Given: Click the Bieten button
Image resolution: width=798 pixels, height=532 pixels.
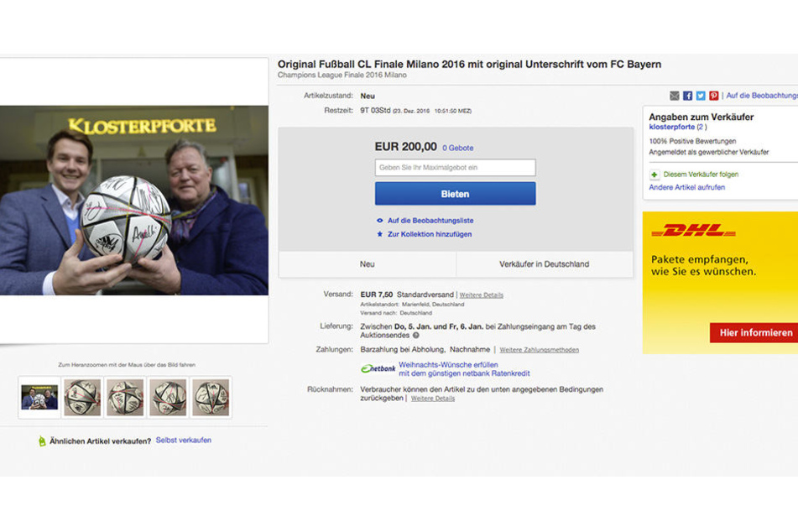Looking at the screenshot, I should 455,194.
